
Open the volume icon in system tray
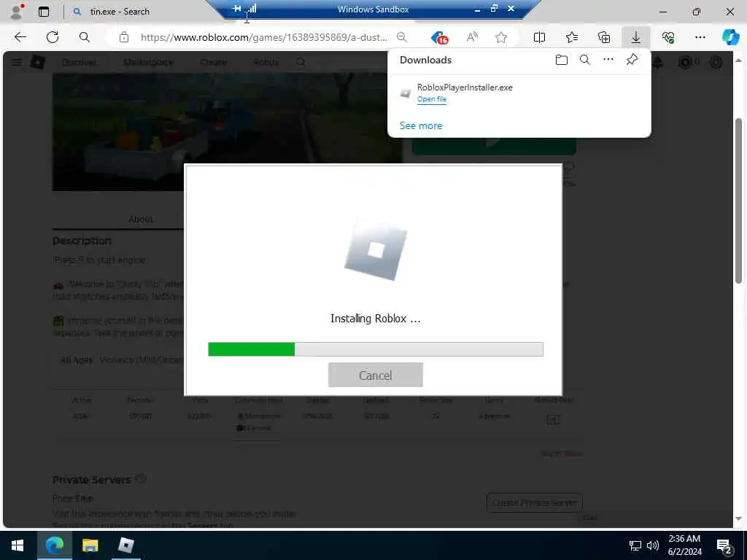pos(653,545)
